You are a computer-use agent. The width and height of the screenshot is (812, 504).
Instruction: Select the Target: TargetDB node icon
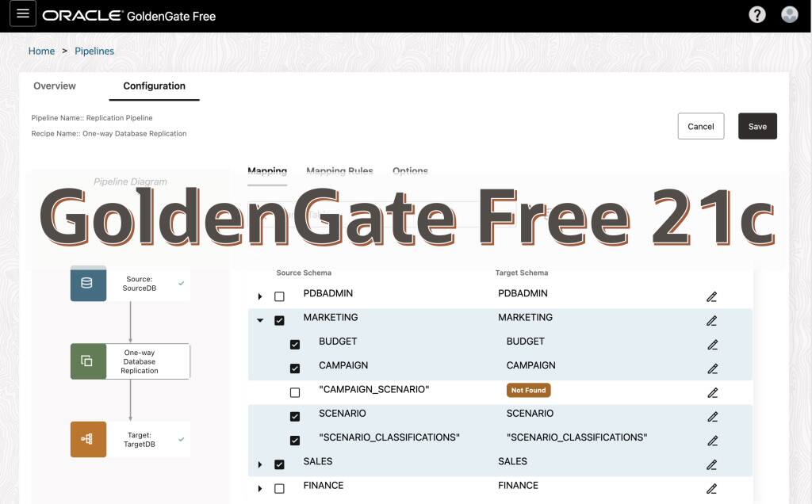pos(88,438)
